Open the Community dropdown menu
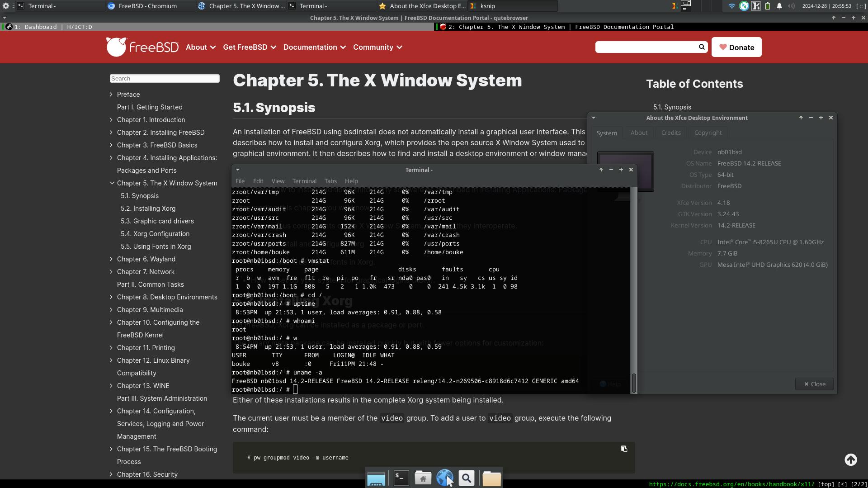Viewport: 868px width, 488px height. tap(377, 47)
